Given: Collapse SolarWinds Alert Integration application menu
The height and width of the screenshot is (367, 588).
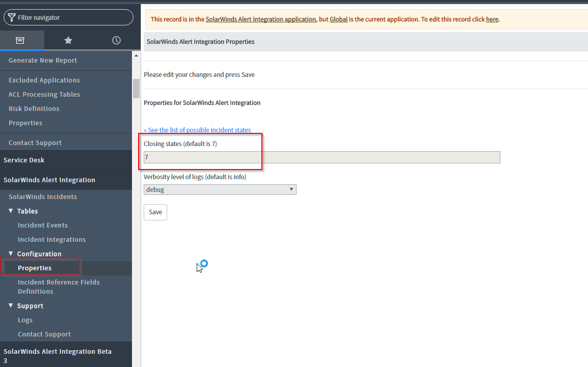Looking at the screenshot, I should click(x=49, y=180).
